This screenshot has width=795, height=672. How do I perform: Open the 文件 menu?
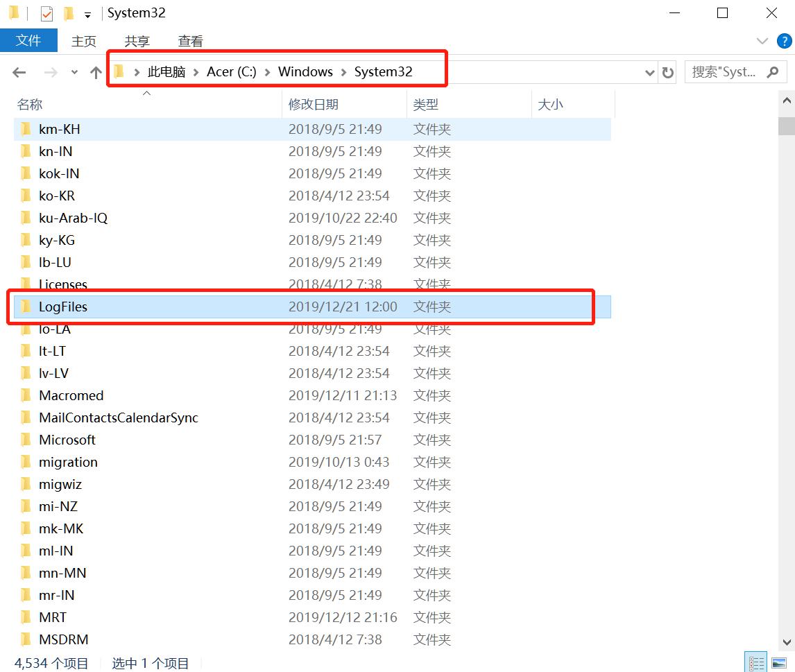(x=28, y=40)
